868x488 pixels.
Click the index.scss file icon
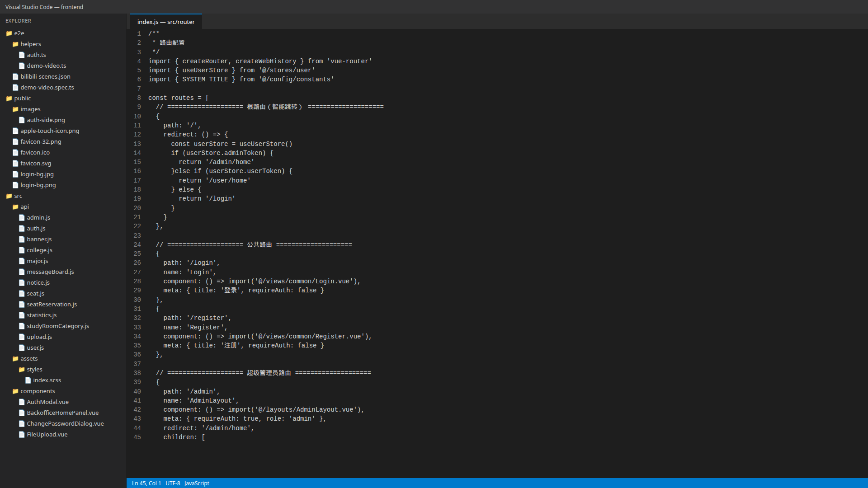[x=28, y=380]
